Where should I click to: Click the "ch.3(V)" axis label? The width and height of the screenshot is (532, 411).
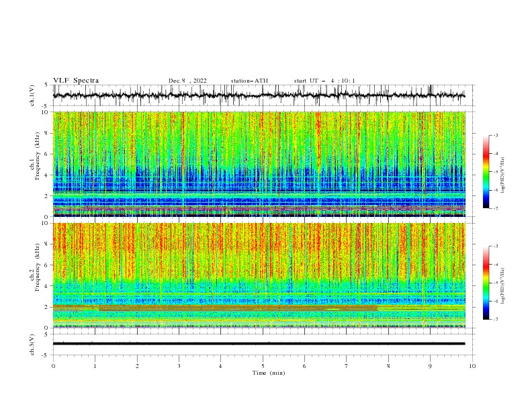point(32,345)
